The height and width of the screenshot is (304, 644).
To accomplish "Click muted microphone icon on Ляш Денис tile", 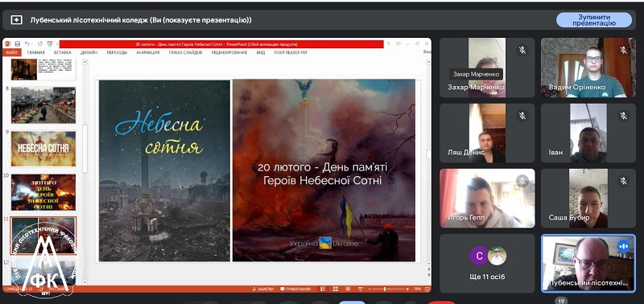I will click(x=522, y=116).
